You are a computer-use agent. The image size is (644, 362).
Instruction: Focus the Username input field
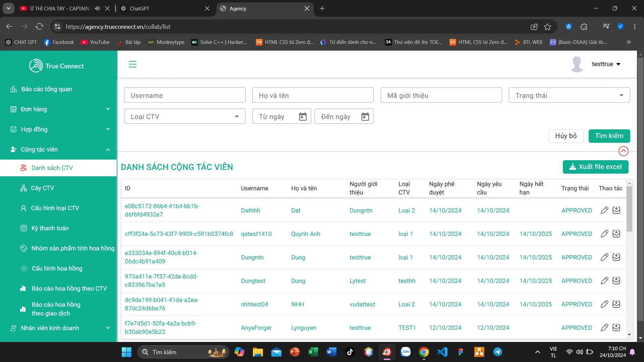(184, 96)
